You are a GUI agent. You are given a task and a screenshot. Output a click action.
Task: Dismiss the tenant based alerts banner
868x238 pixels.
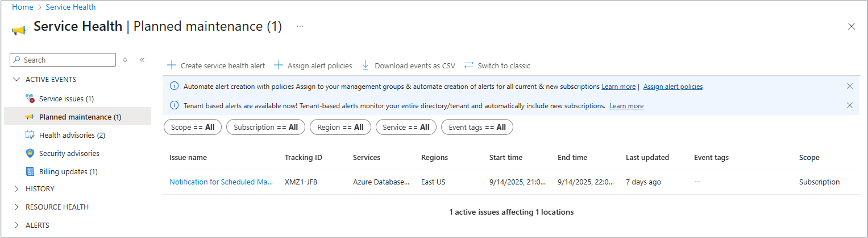(x=850, y=105)
